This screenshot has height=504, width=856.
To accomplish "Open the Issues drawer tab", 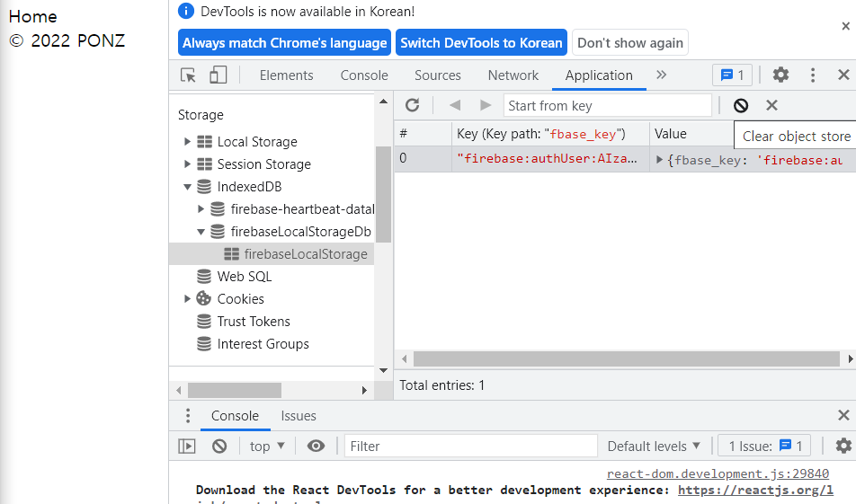I will (x=299, y=416).
